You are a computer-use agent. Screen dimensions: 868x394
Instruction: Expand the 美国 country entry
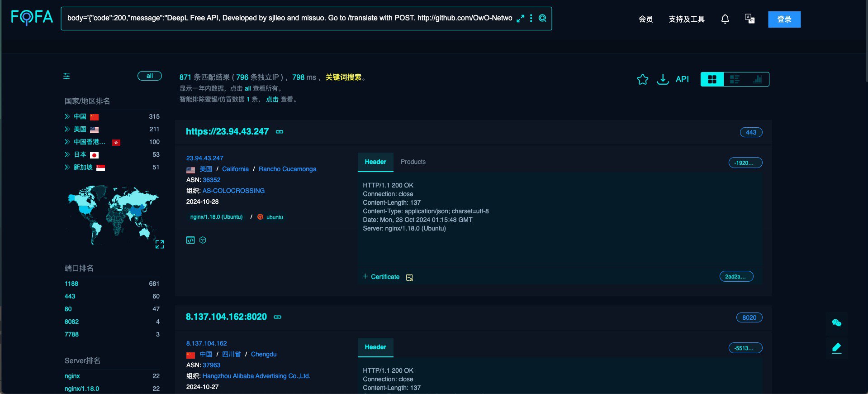[x=67, y=129]
